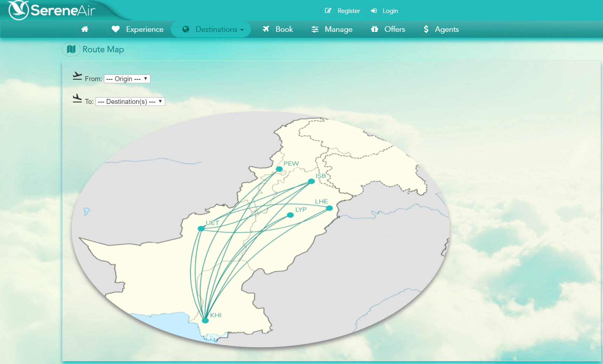Click the LHE airport dot
The height and width of the screenshot is (364, 603).
329,208
